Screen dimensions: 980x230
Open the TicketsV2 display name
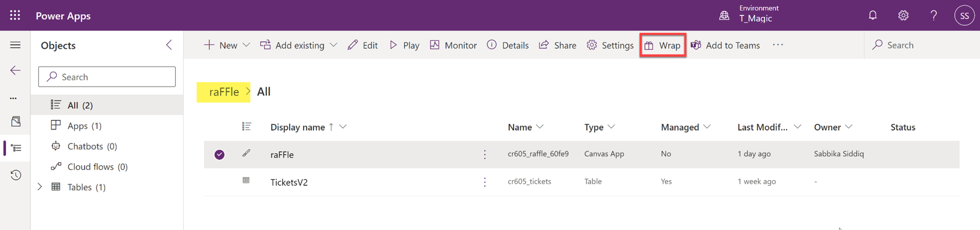pyautogui.click(x=289, y=182)
